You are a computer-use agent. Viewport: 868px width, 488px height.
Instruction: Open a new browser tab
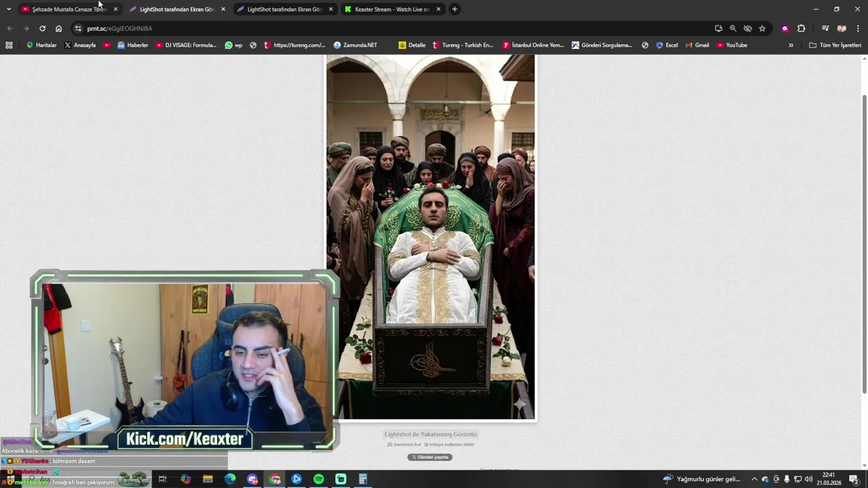point(454,9)
